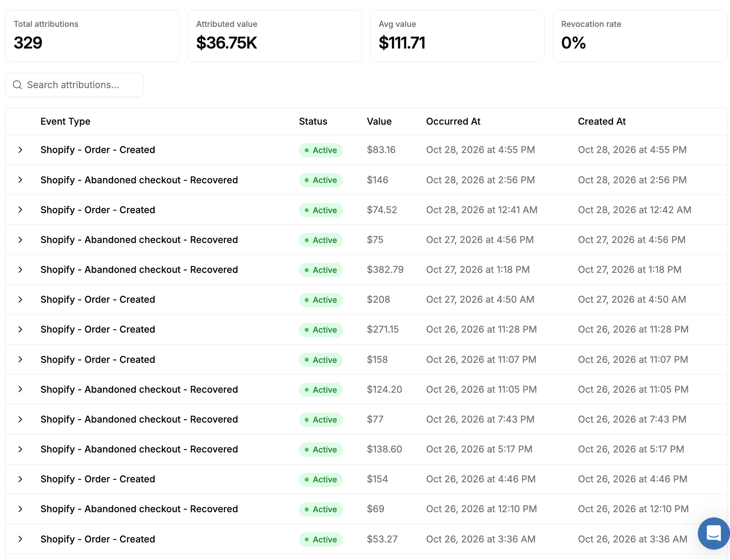Expand the $83.16 Order Created row

click(x=21, y=150)
